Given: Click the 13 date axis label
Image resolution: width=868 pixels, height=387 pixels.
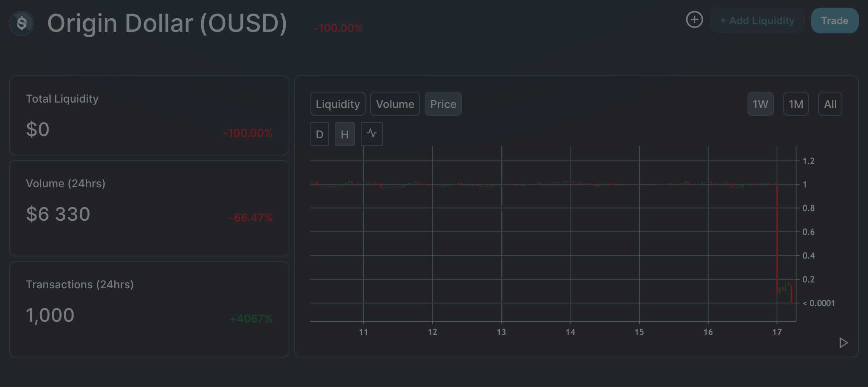Looking at the screenshot, I should tap(501, 332).
